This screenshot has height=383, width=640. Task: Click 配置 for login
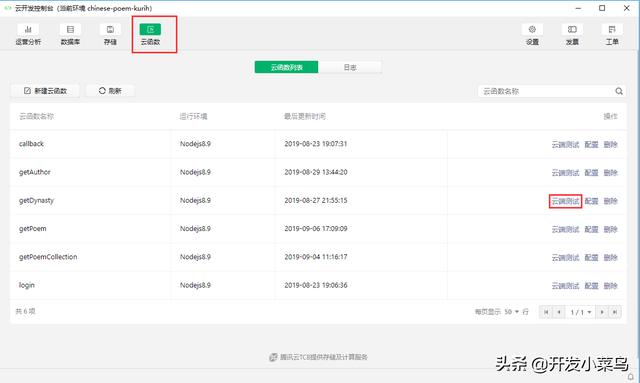[591, 286]
